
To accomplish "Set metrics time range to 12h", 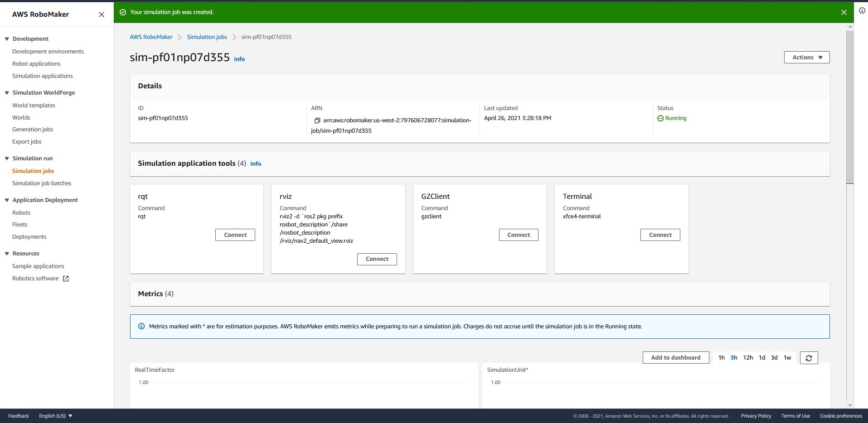I will [748, 358].
